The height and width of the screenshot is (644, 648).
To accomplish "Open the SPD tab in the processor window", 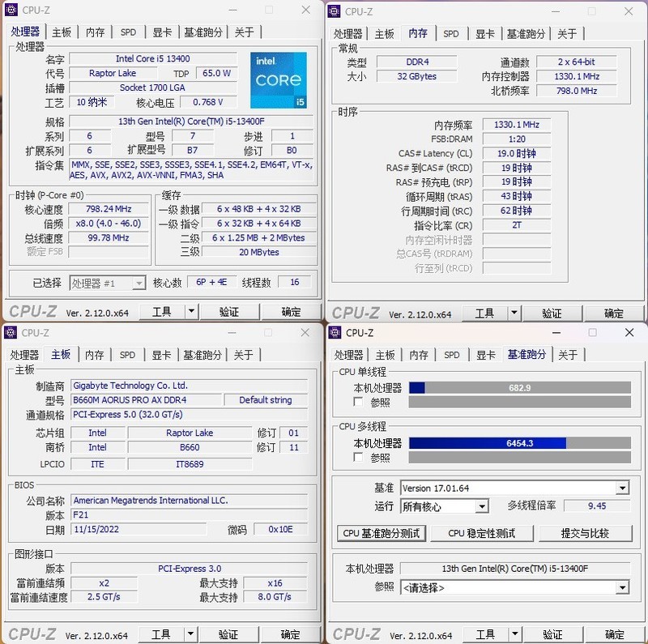I will pos(128,32).
